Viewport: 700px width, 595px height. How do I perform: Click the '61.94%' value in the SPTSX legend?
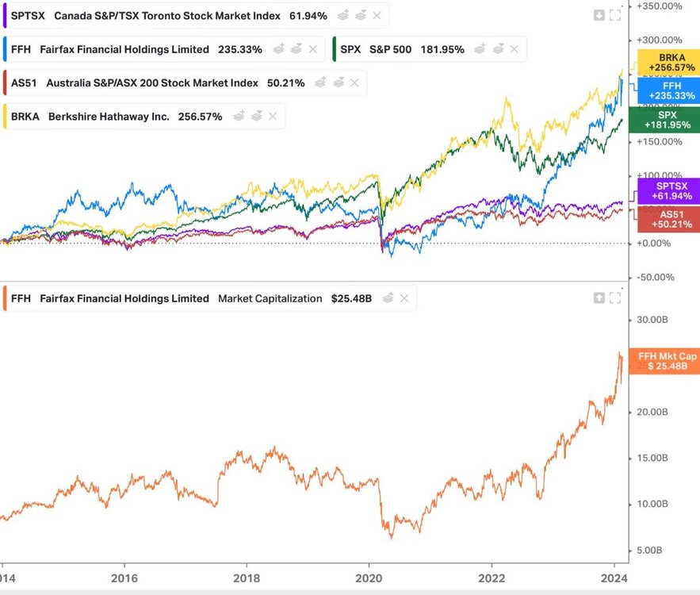(308, 16)
